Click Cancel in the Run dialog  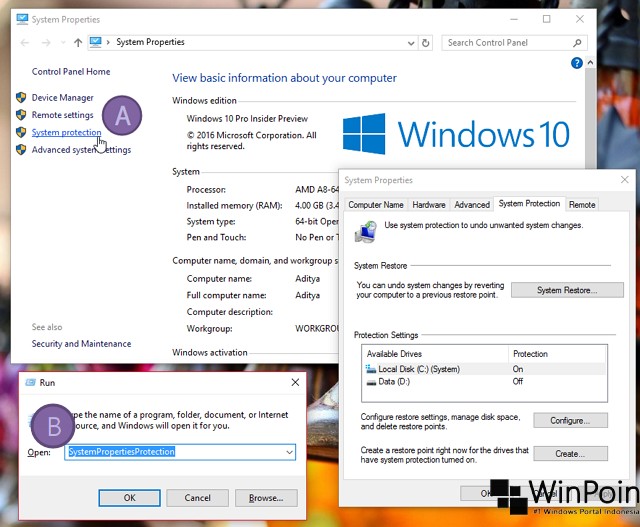coord(198,498)
